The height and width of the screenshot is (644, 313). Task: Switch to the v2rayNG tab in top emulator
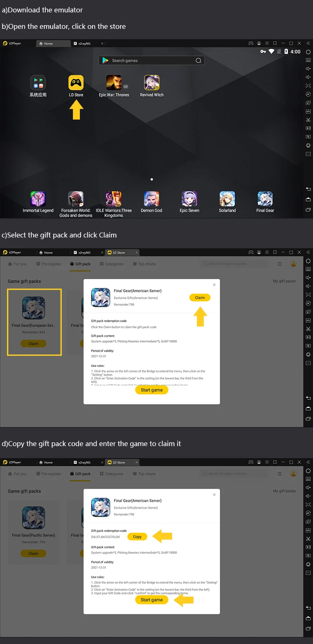(x=84, y=43)
